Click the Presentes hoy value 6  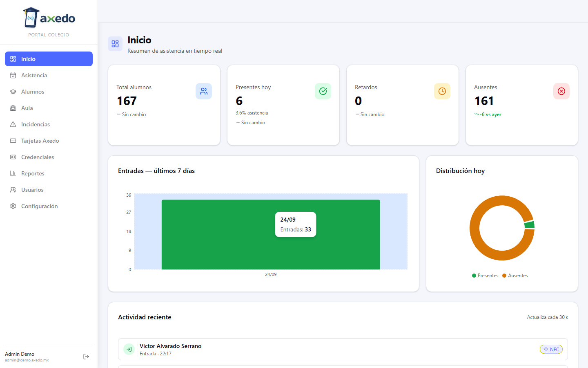pyautogui.click(x=239, y=101)
